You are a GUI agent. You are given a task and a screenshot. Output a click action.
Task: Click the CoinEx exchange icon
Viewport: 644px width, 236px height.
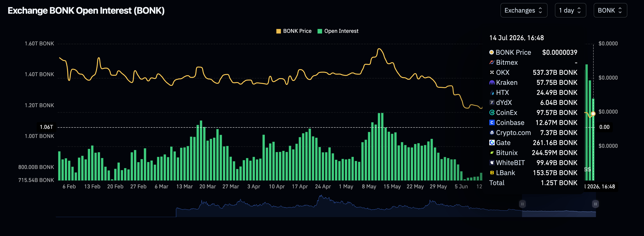(x=492, y=112)
